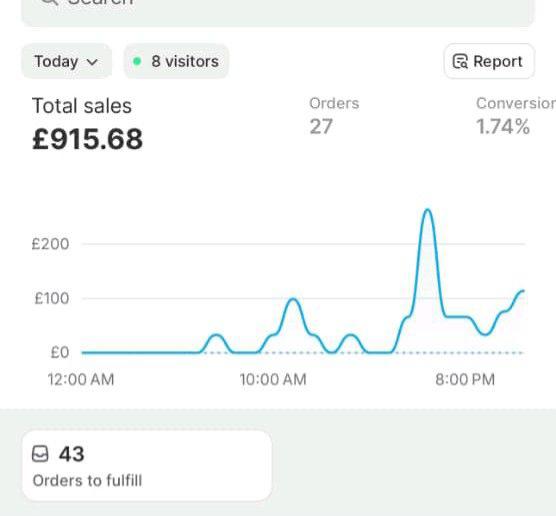Click the 8:00 PM time axis label
The width and height of the screenshot is (556, 516).
465,379
